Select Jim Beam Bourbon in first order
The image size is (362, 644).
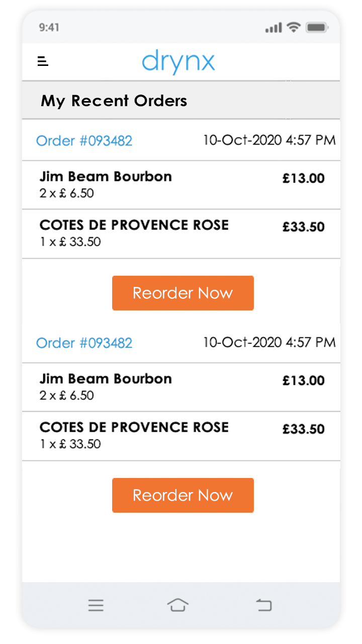[106, 177]
